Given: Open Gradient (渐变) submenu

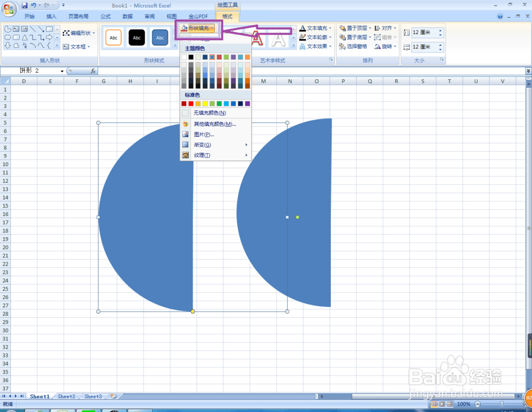Looking at the screenshot, I should [215, 145].
